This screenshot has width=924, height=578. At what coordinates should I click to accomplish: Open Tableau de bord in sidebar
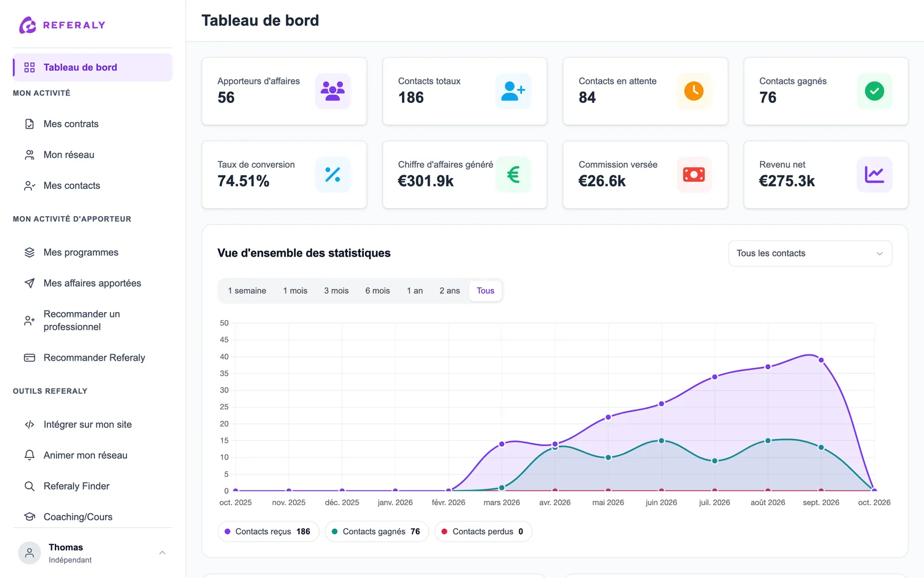tap(92, 68)
